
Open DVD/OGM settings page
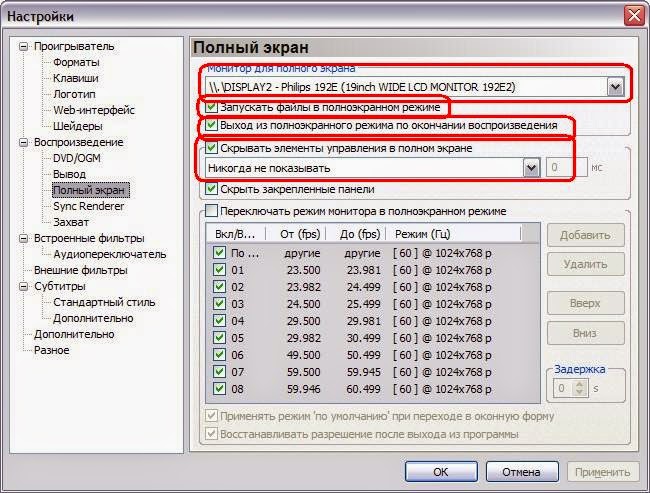(78, 158)
